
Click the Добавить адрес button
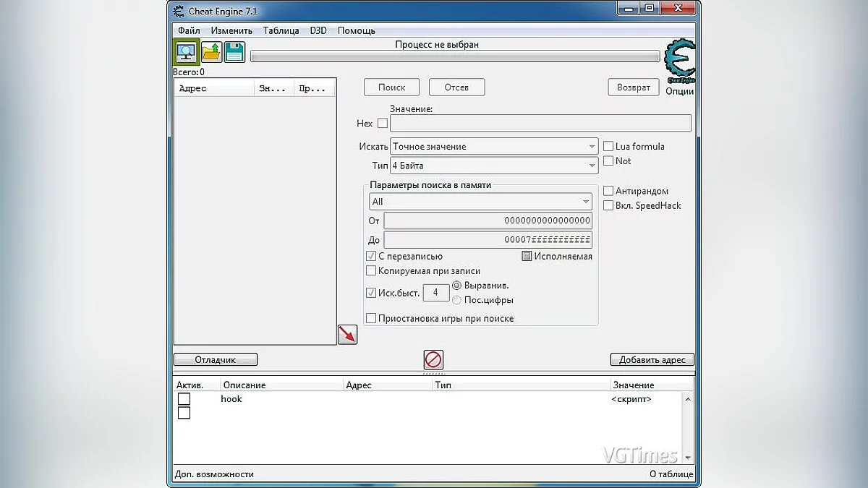click(x=652, y=359)
